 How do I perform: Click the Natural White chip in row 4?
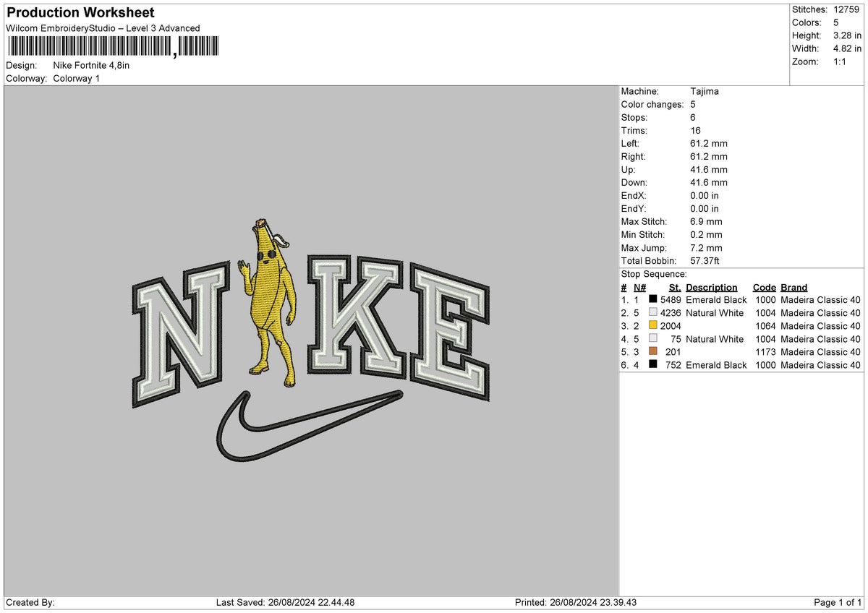click(x=653, y=339)
